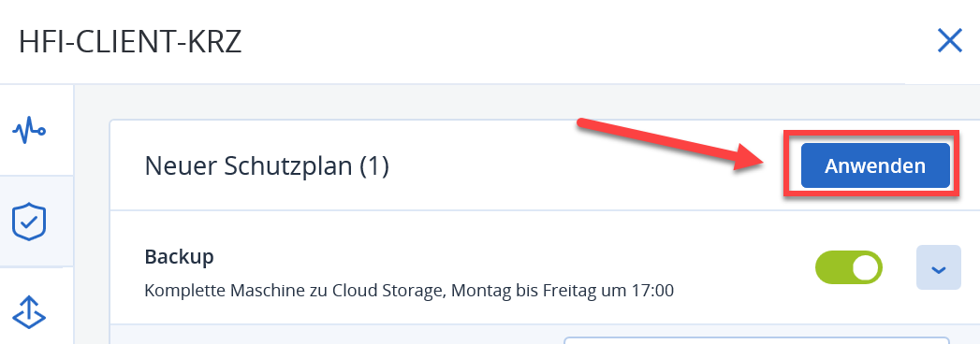Click the white knob of the Backup slider toggle

[865, 268]
